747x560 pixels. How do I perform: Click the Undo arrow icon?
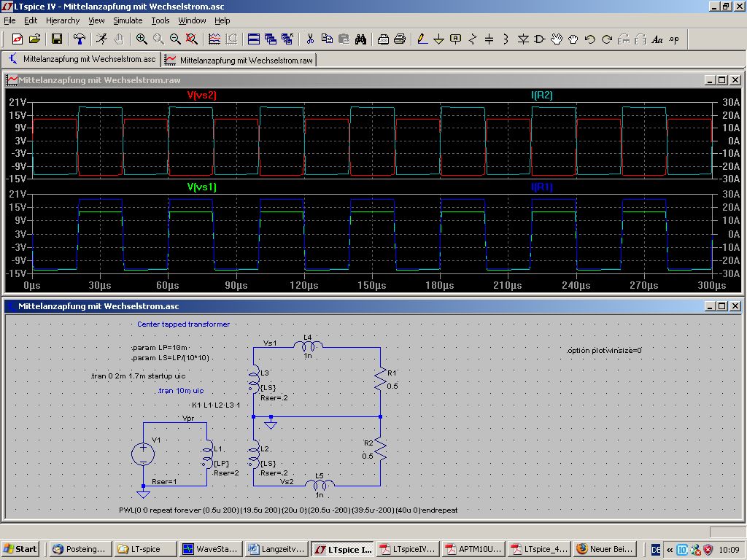pyautogui.click(x=589, y=39)
